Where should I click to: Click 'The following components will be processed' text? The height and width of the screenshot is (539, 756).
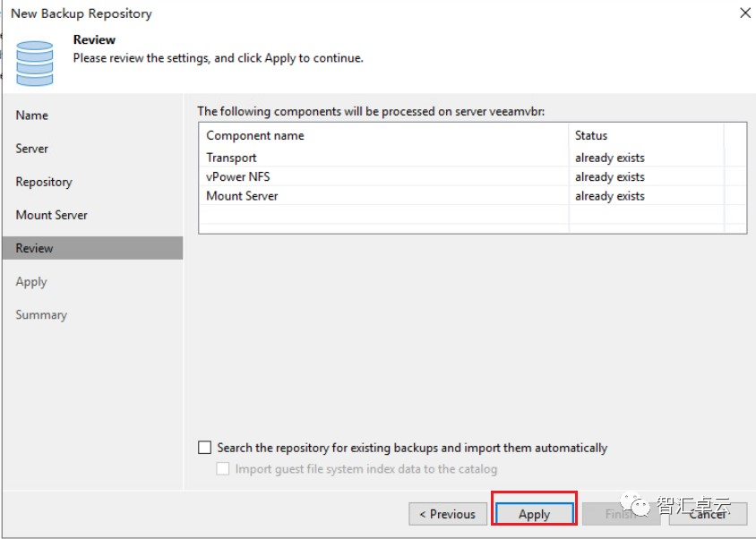371,111
